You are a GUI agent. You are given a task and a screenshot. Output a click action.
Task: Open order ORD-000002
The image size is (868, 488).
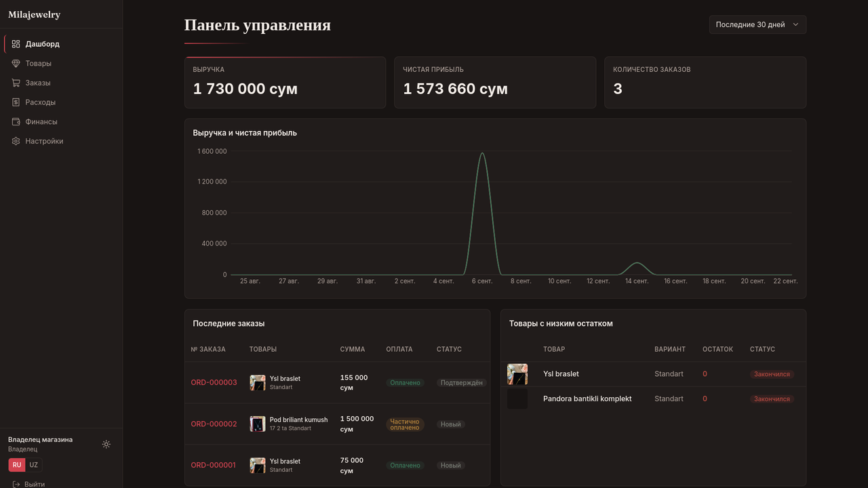pyautogui.click(x=214, y=424)
